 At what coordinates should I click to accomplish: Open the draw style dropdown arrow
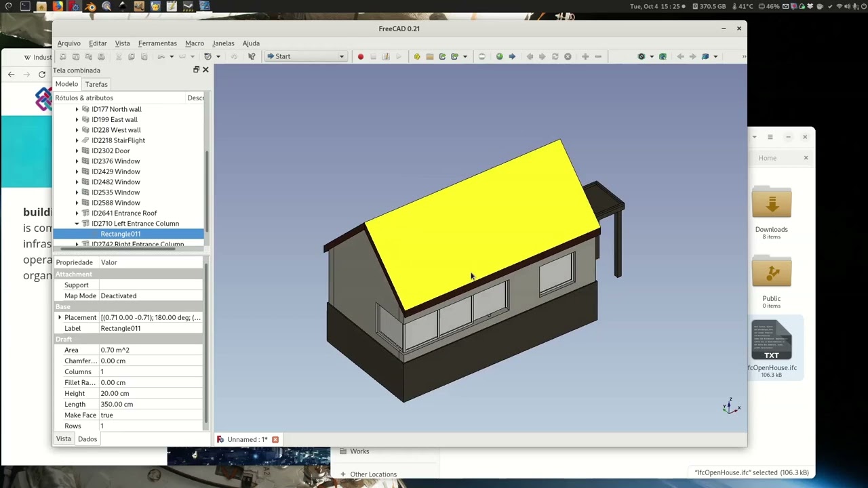coord(651,56)
